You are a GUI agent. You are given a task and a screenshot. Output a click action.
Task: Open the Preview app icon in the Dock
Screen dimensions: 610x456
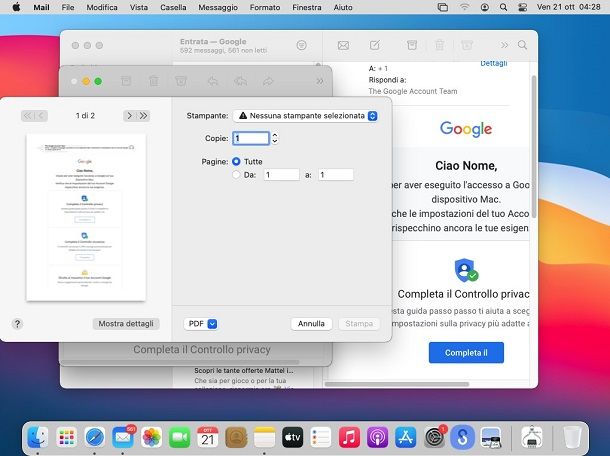point(491,437)
